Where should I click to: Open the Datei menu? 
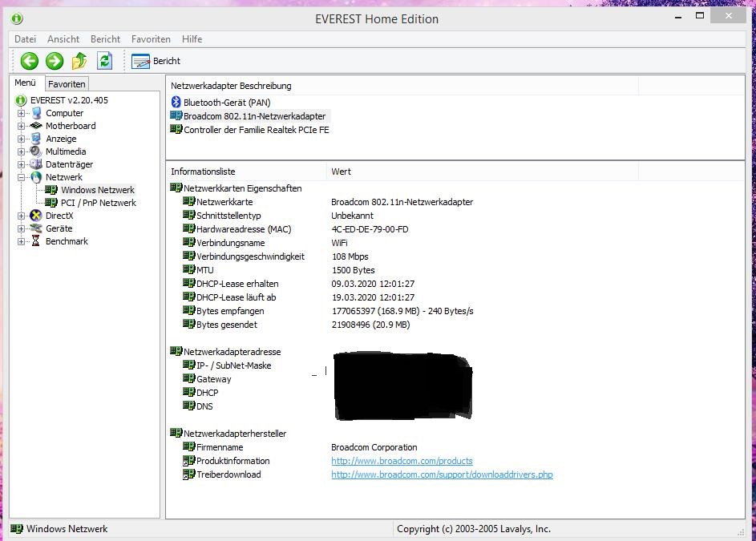25,39
